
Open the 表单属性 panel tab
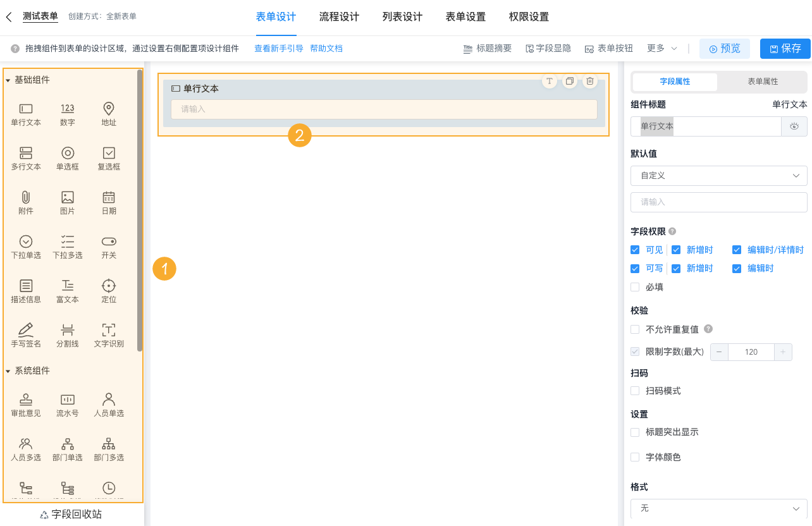pyautogui.click(x=761, y=82)
